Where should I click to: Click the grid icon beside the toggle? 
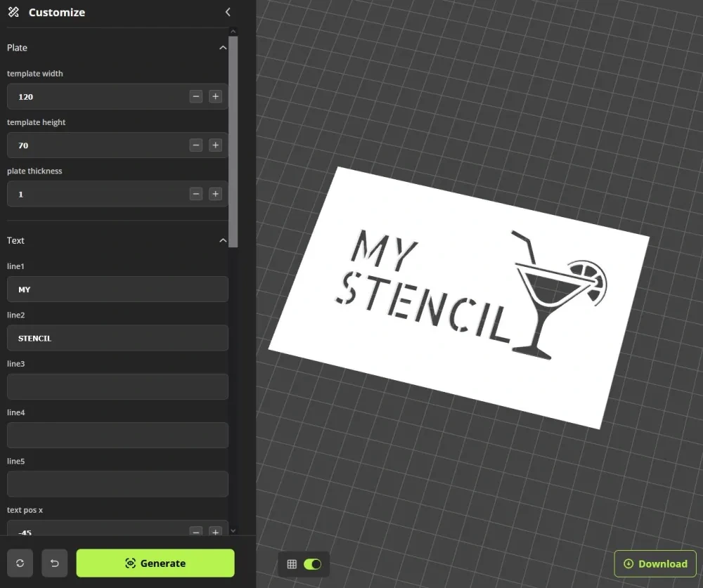(x=292, y=564)
